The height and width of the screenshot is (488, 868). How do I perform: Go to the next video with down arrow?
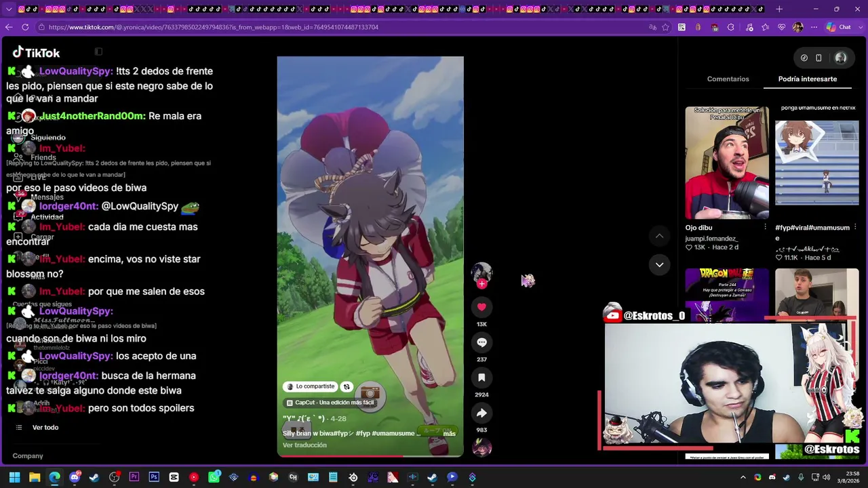point(659,265)
